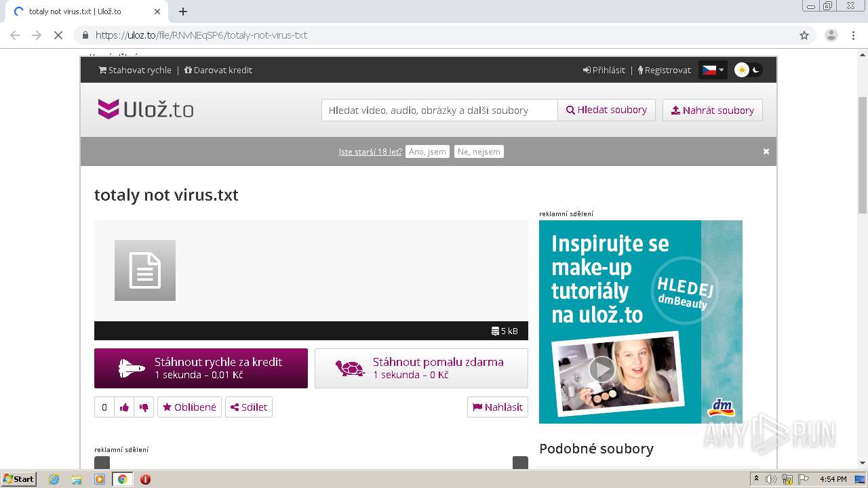Viewport: 868px width, 488px height.
Task: Dismiss the age verification bar
Action: pyautogui.click(x=766, y=152)
